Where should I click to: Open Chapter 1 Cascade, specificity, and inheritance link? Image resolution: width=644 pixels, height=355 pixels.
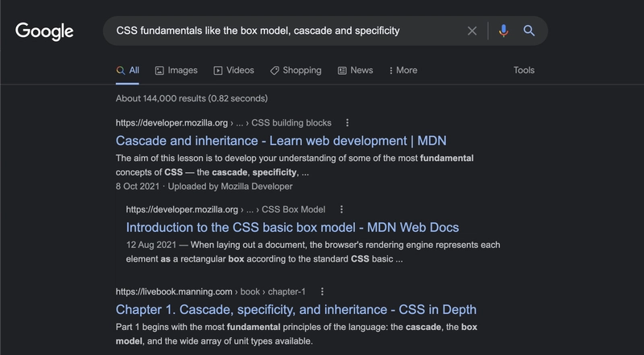(x=296, y=310)
